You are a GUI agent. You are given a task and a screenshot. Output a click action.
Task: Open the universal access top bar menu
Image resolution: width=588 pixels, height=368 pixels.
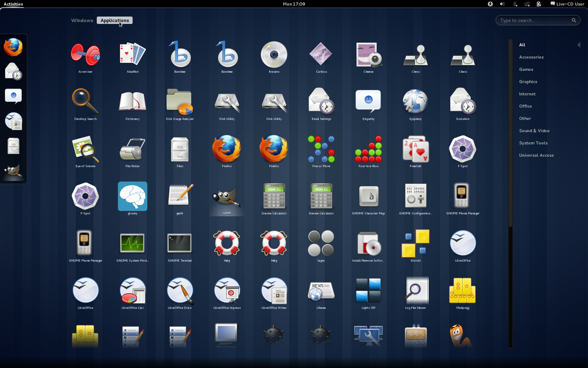point(490,4)
